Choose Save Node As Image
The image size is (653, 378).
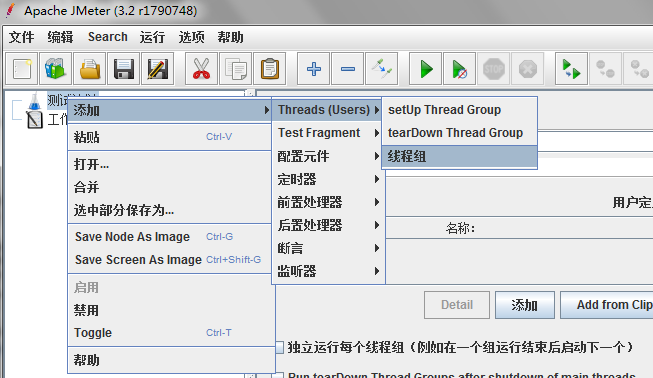[x=169, y=236]
